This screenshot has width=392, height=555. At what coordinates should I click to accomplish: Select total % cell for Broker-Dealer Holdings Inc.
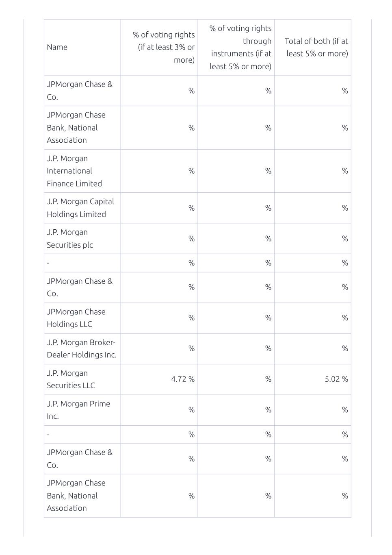click(345, 348)
